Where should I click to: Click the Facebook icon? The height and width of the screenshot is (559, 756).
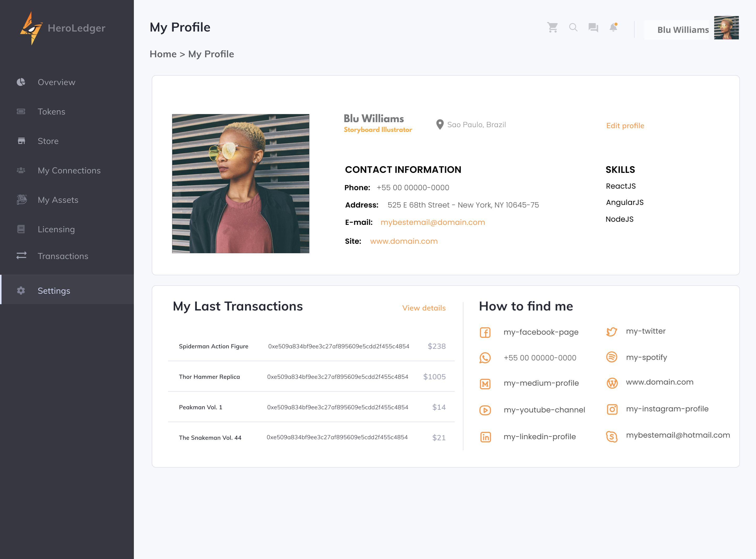pyautogui.click(x=485, y=332)
